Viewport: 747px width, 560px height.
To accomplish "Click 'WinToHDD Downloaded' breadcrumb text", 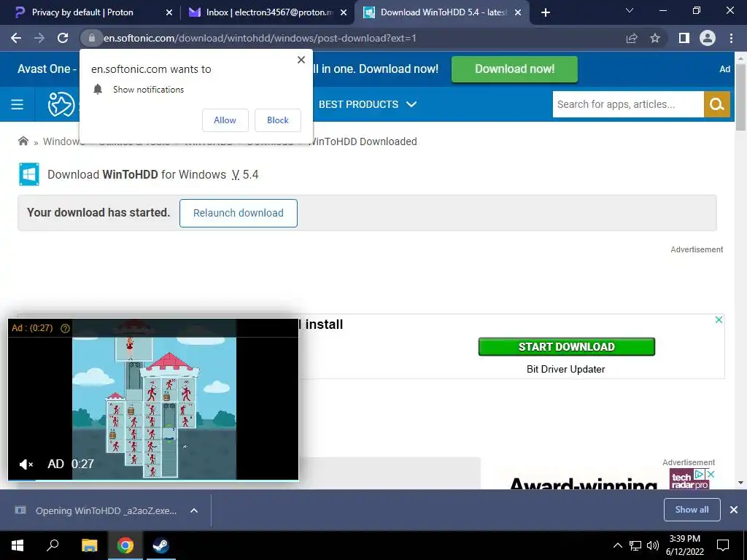I will point(363,141).
